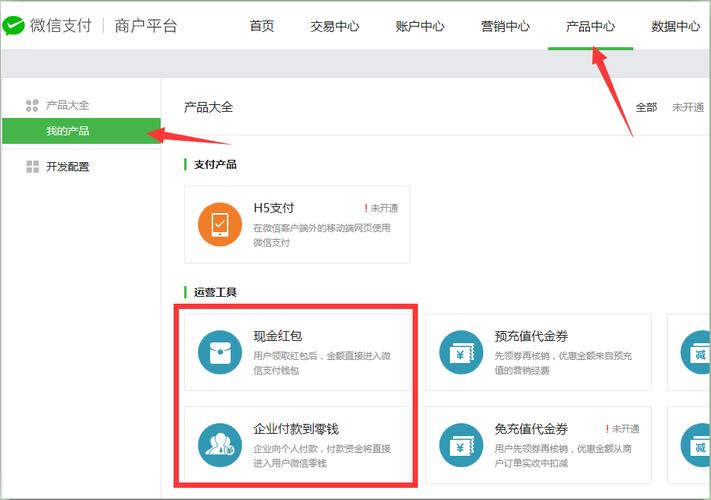711x500 pixels.
Task: Filter products by 全部
Action: coord(646,107)
